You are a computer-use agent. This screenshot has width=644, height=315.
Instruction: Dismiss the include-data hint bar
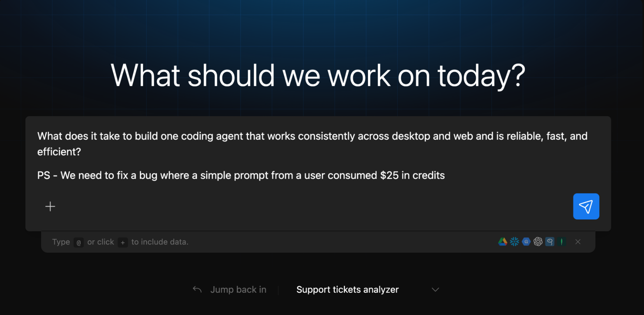pos(578,242)
